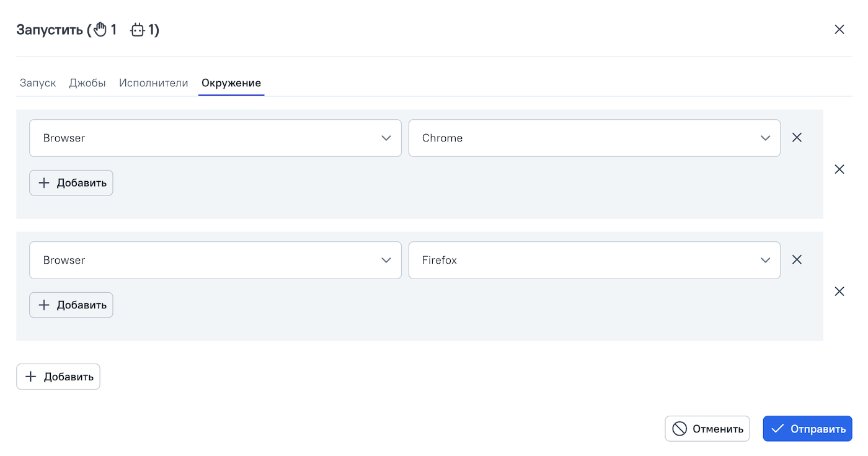
Task: Add a new environment block with bottom Добавить
Action: [x=58, y=377]
